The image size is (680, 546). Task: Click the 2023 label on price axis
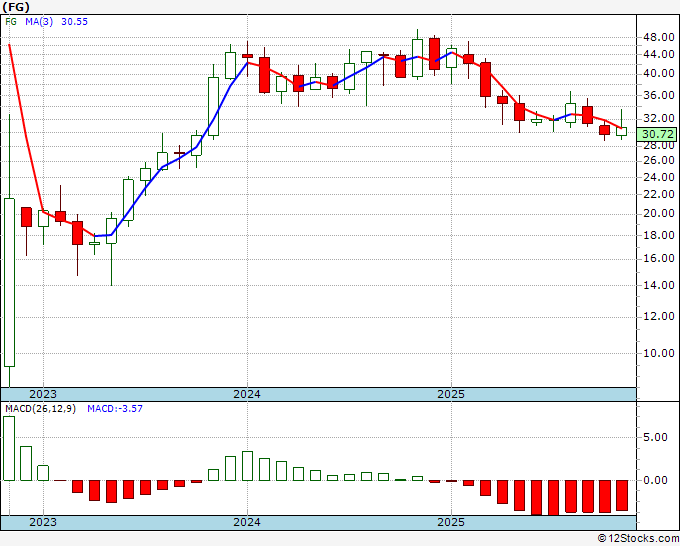[x=42, y=394]
